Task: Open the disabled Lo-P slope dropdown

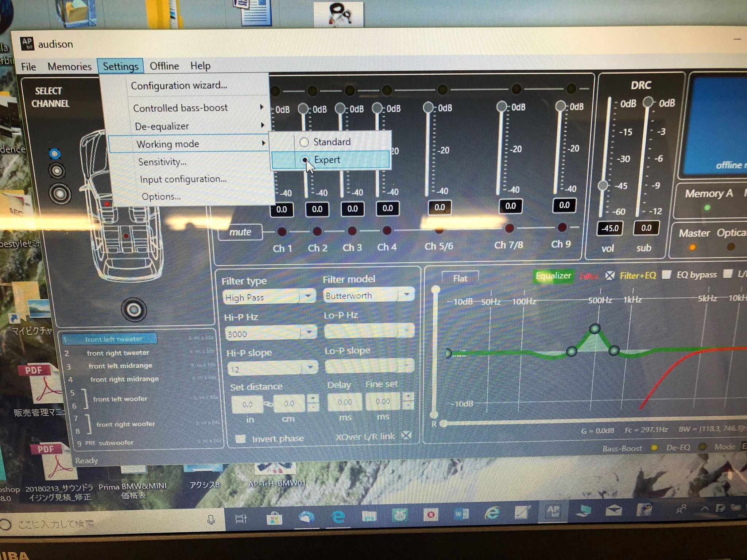Action: coord(369,366)
